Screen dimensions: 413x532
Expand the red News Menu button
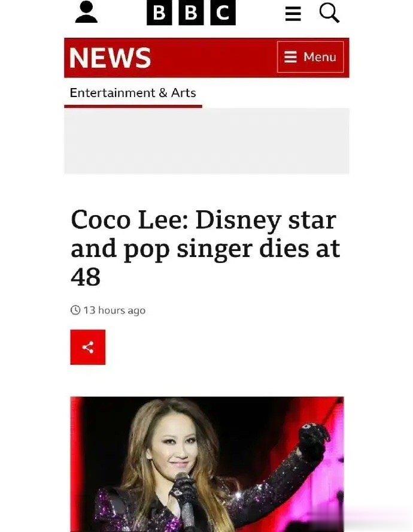(310, 57)
